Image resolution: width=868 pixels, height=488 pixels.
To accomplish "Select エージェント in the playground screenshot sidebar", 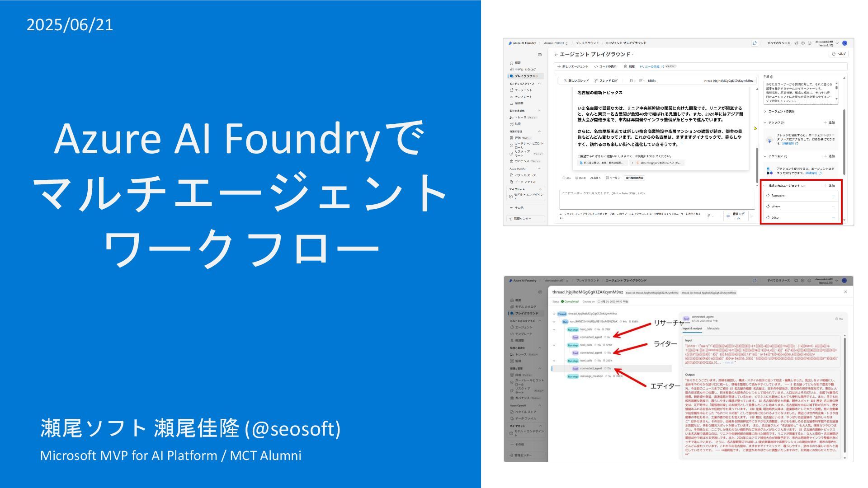I will tap(521, 90).
